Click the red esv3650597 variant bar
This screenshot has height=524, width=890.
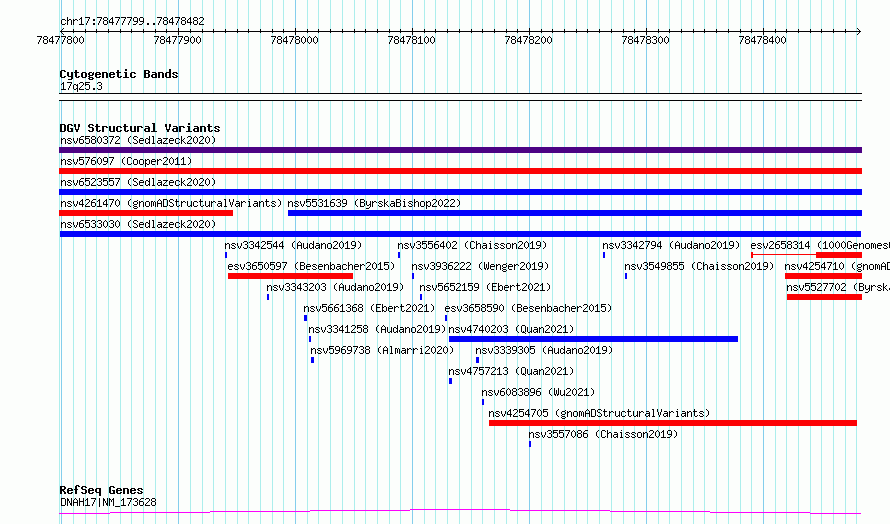click(x=290, y=276)
